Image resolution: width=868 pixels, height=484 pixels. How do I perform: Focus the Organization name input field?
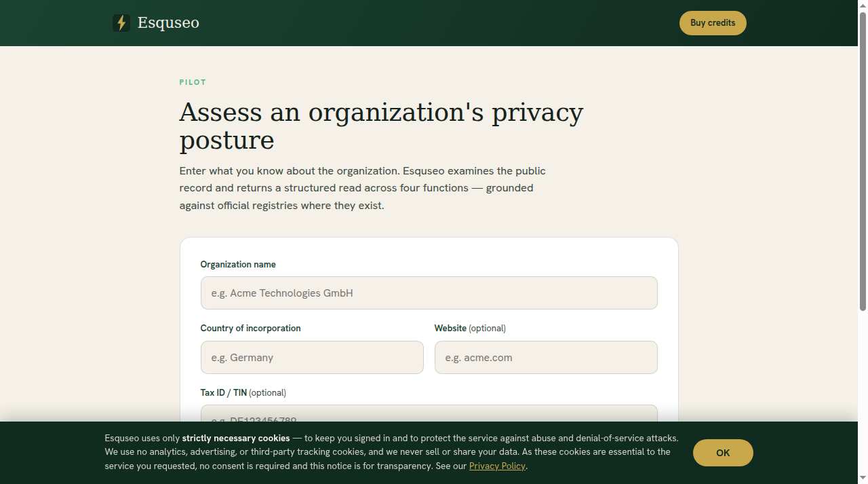429,293
